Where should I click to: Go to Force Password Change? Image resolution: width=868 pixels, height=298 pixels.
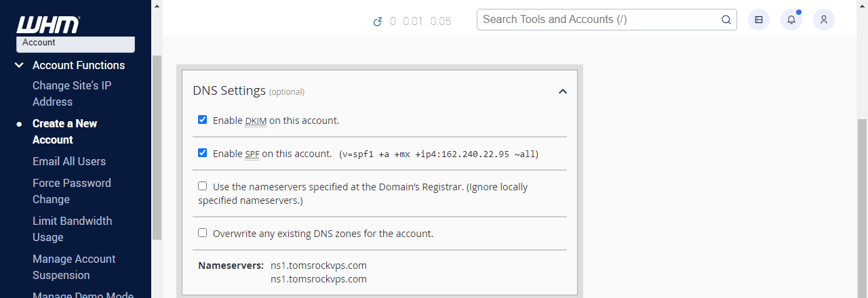(72, 191)
